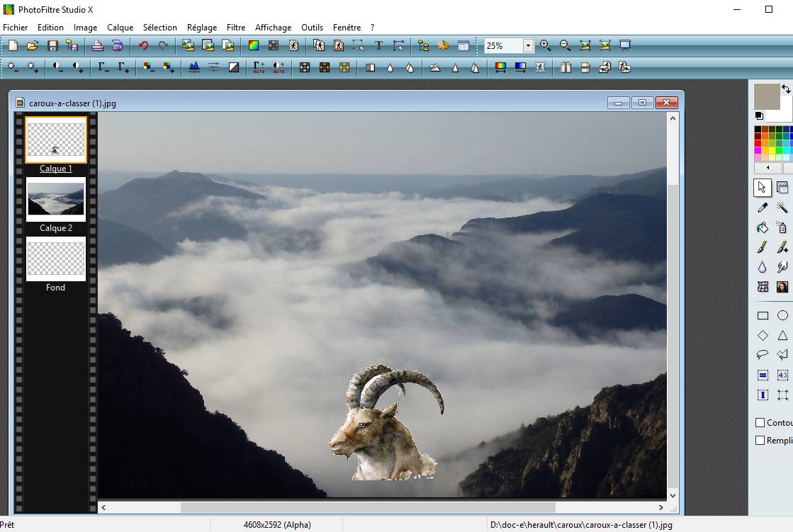
Task: Click the Save floppy disk icon
Action: click(52, 45)
